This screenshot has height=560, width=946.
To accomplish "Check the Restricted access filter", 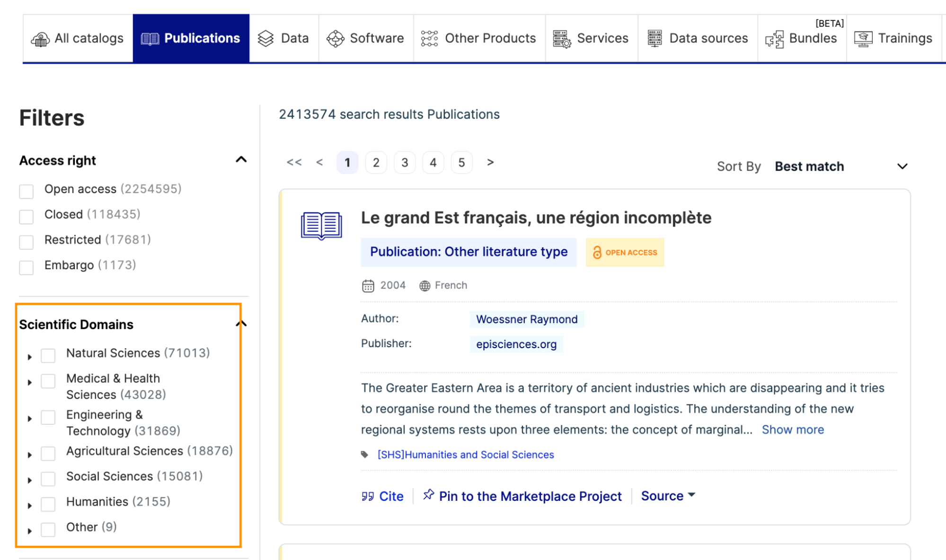I will [x=27, y=242].
